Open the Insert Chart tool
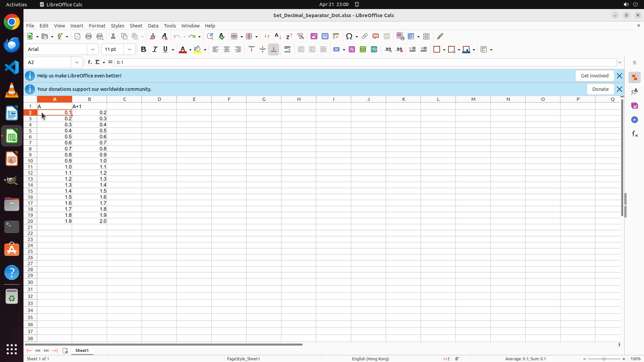 [x=325, y=36]
